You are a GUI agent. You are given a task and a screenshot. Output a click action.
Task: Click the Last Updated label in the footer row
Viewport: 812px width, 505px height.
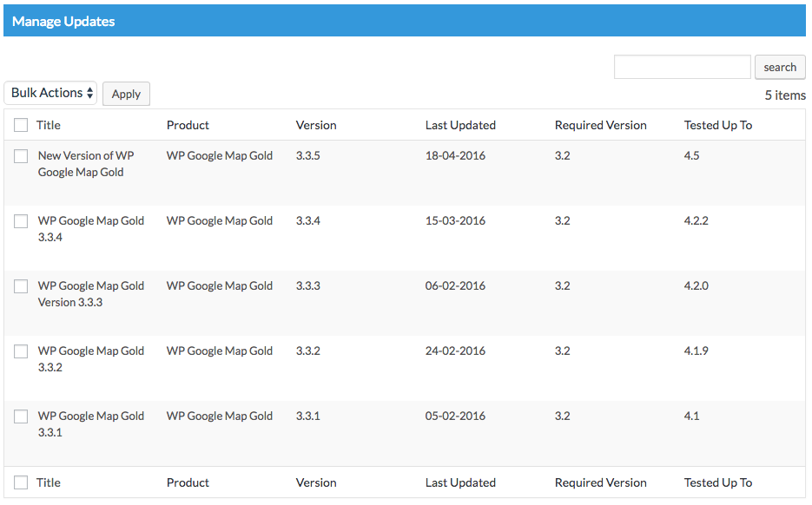click(460, 482)
